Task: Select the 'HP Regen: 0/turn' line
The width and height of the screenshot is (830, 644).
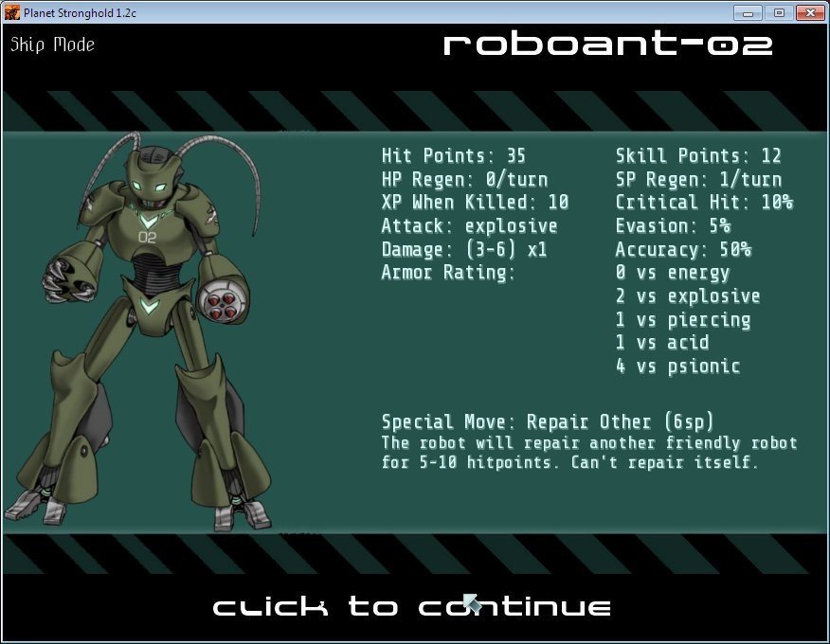Action: pyautogui.click(x=465, y=179)
